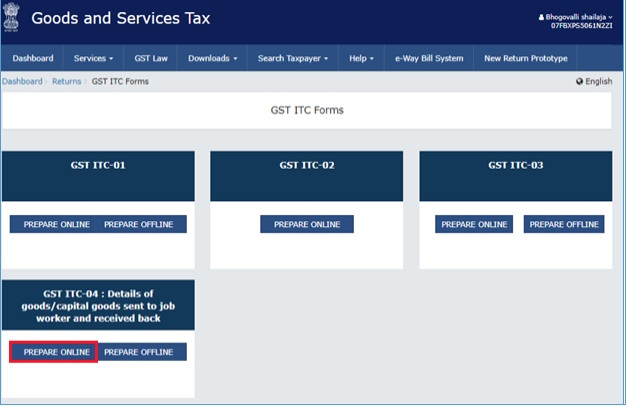Viewport: 629px width, 407px height.
Task: Click the GST ITC-01 card header
Action: click(98, 176)
